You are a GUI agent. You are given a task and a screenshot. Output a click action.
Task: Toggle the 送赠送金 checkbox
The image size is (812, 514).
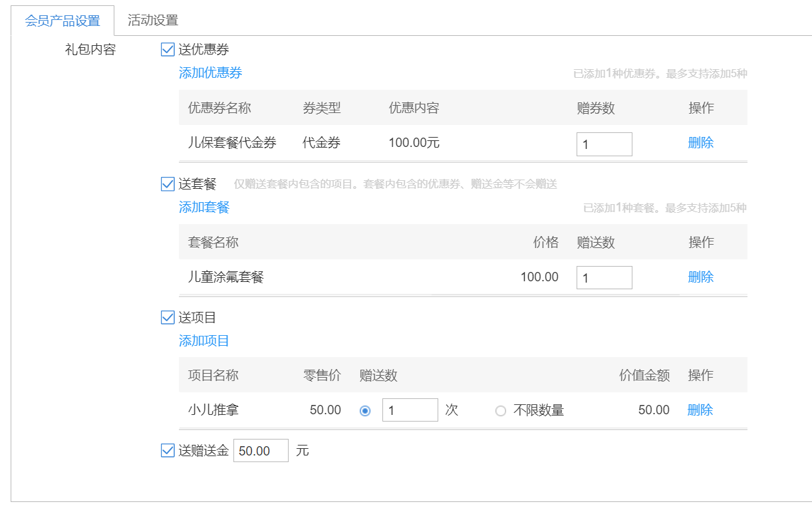pos(168,451)
